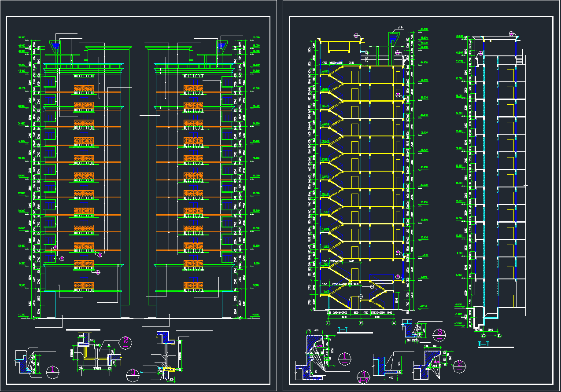
Task: Pick detail bubble 3 on the left sheet
Action: 133,374
